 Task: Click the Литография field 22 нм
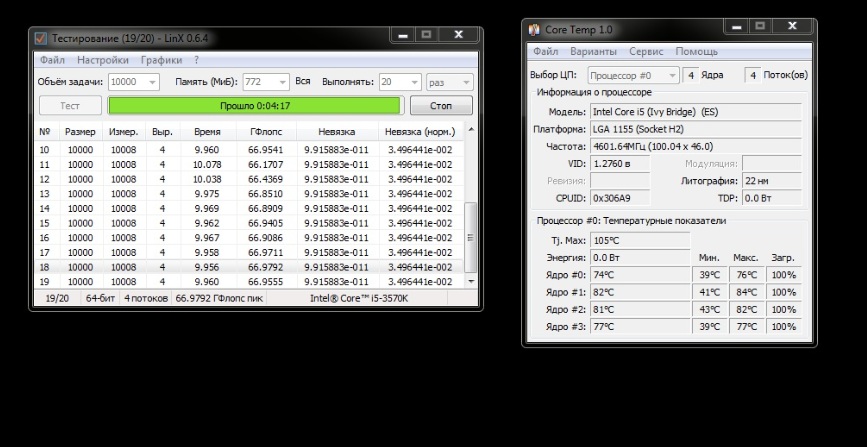coord(772,181)
